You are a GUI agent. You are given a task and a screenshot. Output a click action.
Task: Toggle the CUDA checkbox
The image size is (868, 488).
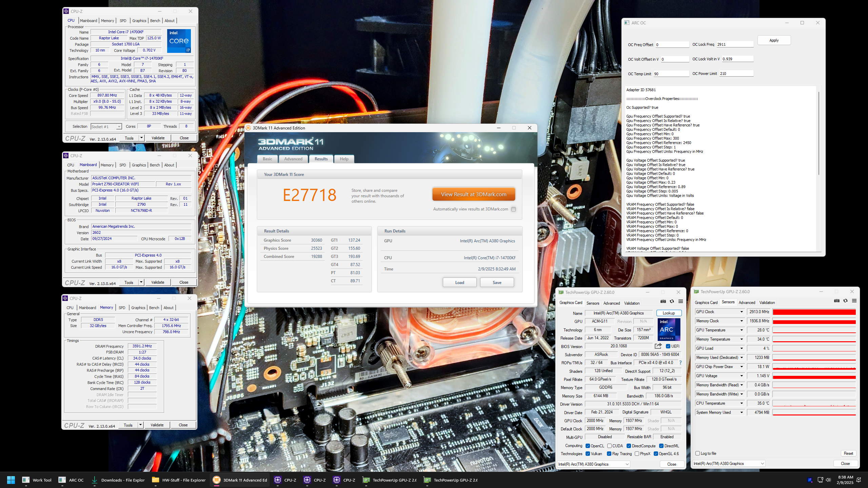609,446
